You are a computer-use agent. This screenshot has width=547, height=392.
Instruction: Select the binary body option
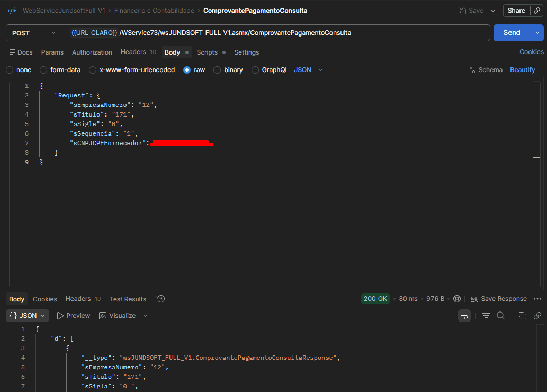(x=228, y=70)
